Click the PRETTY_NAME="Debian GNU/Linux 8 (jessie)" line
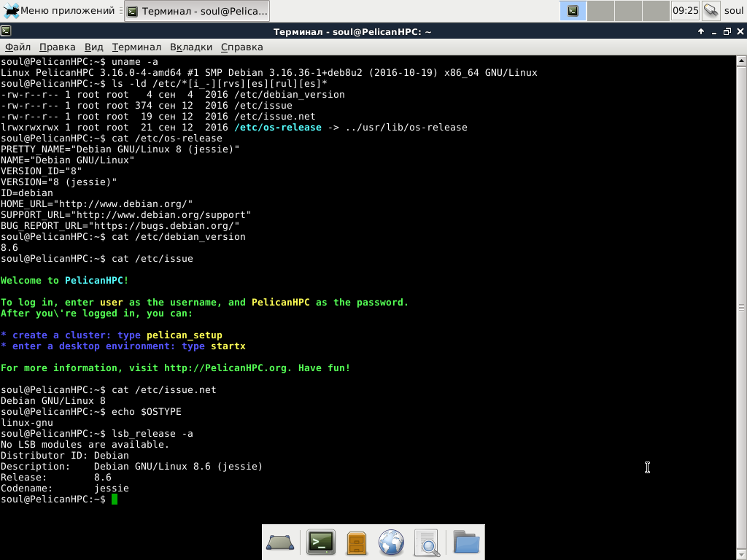 point(120,149)
